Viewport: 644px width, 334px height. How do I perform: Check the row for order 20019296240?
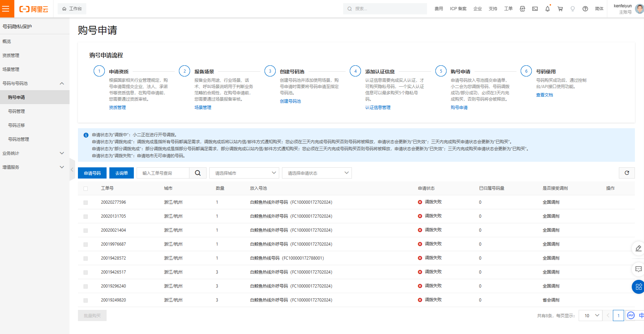tap(86, 286)
